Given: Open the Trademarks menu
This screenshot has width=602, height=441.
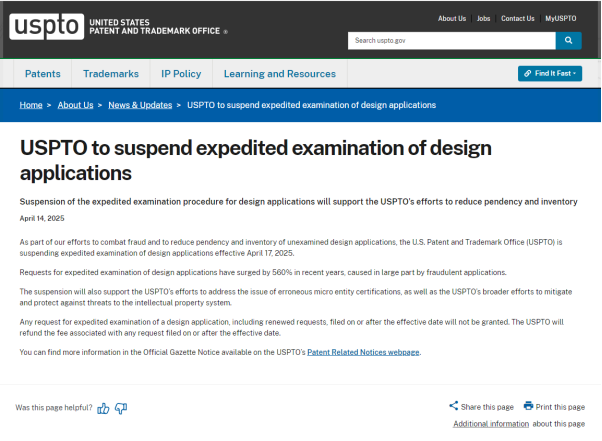Looking at the screenshot, I should [111, 74].
